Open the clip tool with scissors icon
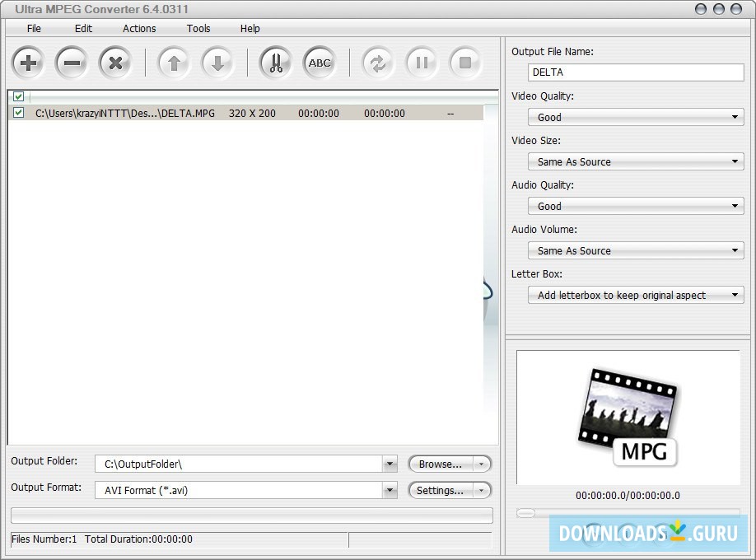This screenshot has width=756, height=560. click(x=275, y=62)
